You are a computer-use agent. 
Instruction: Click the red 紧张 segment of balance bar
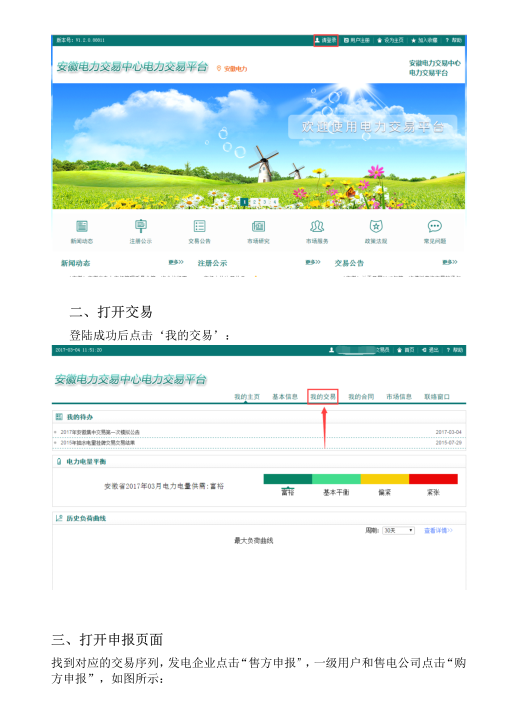tap(433, 479)
